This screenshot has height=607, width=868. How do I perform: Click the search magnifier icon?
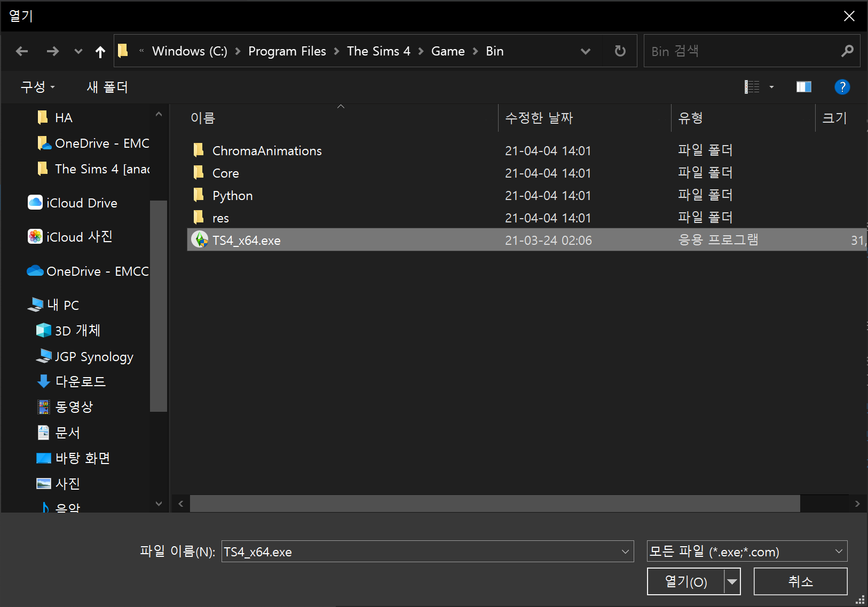click(x=847, y=51)
